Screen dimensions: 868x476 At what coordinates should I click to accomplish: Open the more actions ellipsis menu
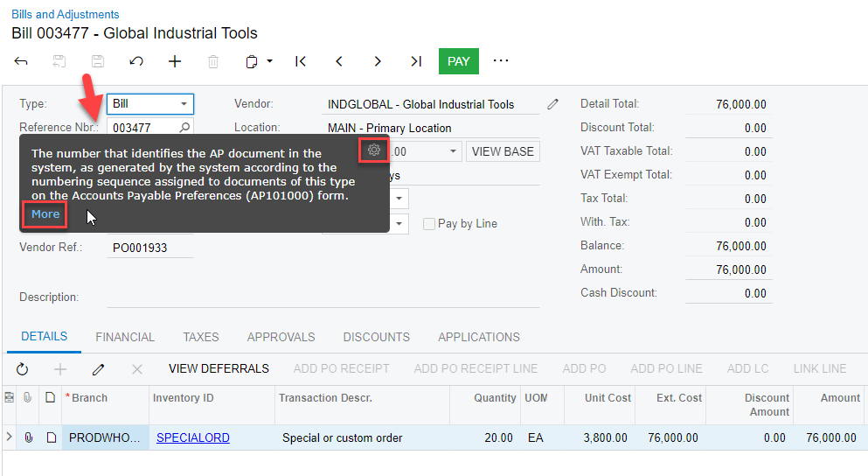click(501, 60)
